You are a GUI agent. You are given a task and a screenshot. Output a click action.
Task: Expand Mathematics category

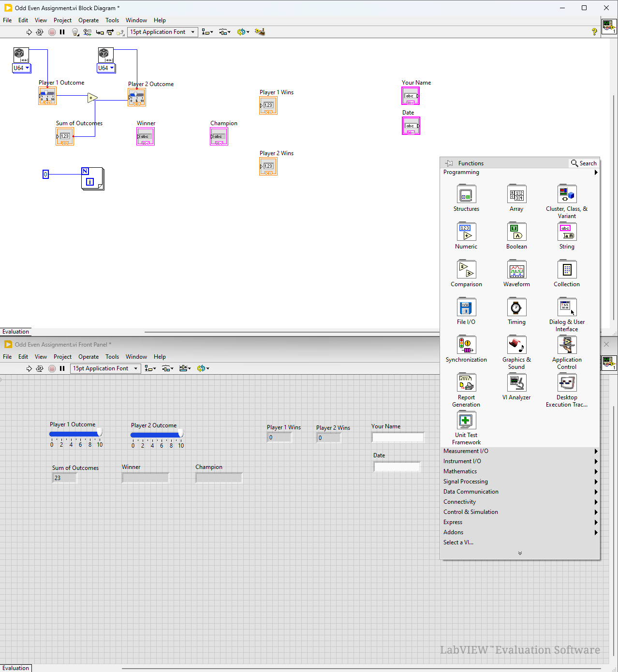coord(520,471)
